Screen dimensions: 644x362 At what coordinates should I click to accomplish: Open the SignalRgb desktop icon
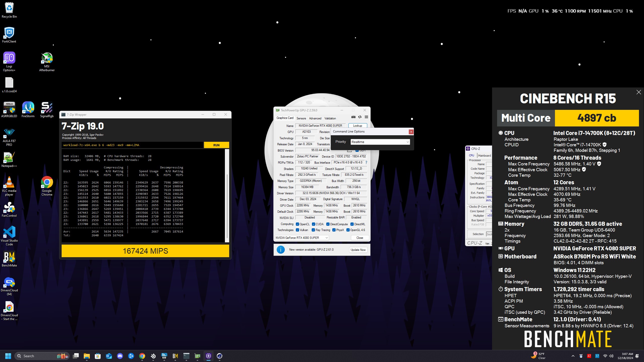coord(47,110)
